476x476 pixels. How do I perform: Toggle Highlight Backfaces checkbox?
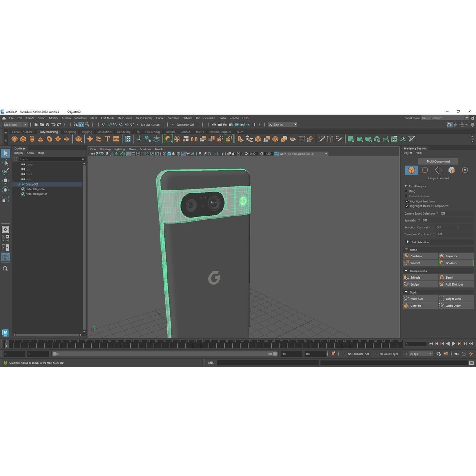[407, 201]
